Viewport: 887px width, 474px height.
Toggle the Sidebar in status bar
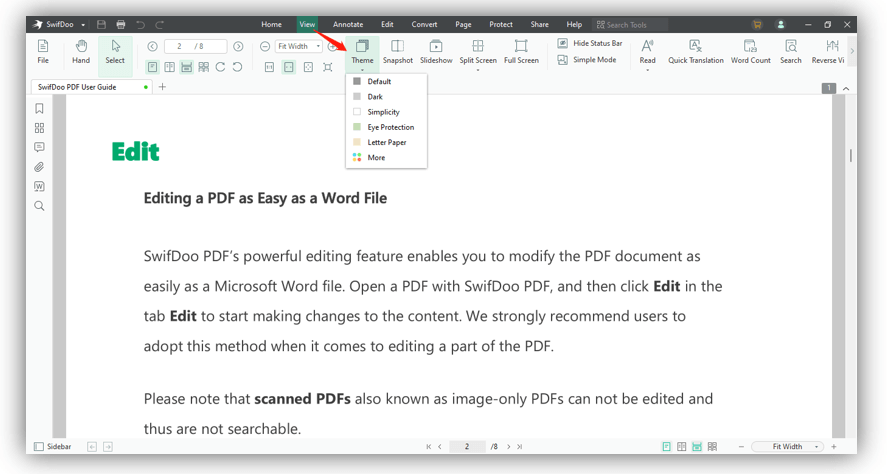pos(53,447)
